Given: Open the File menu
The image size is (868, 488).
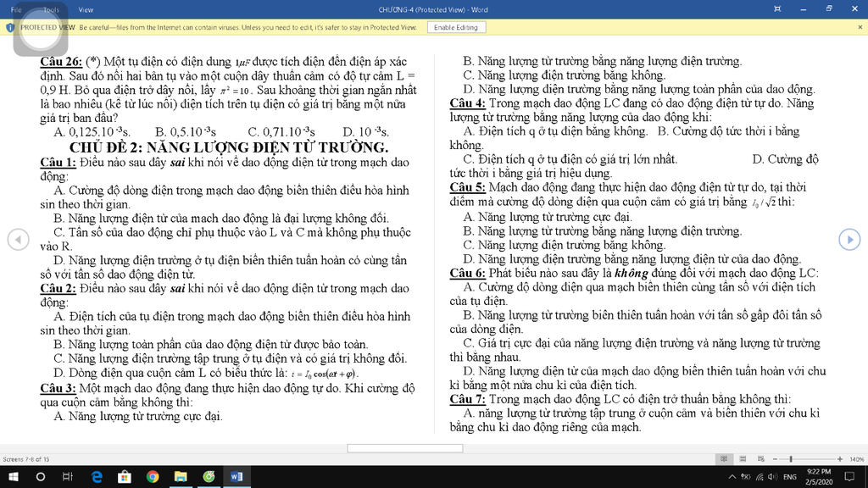Looking at the screenshot, I should pos(16,9).
